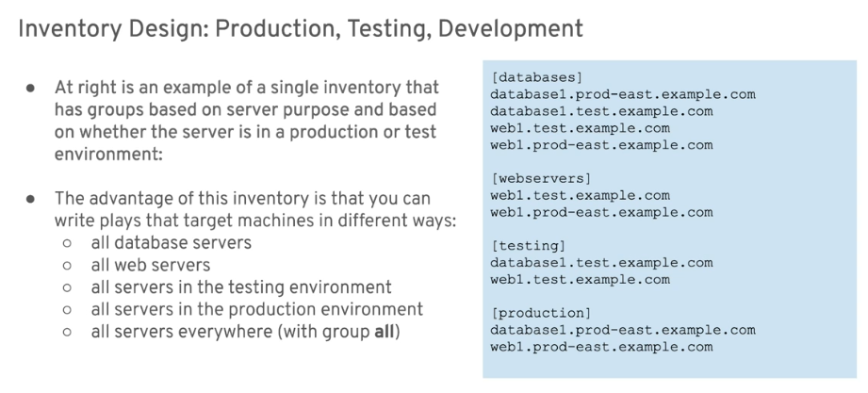Click database1.prod-east.example.com under [production]
This screenshot has height=393, width=868.
point(623,330)
